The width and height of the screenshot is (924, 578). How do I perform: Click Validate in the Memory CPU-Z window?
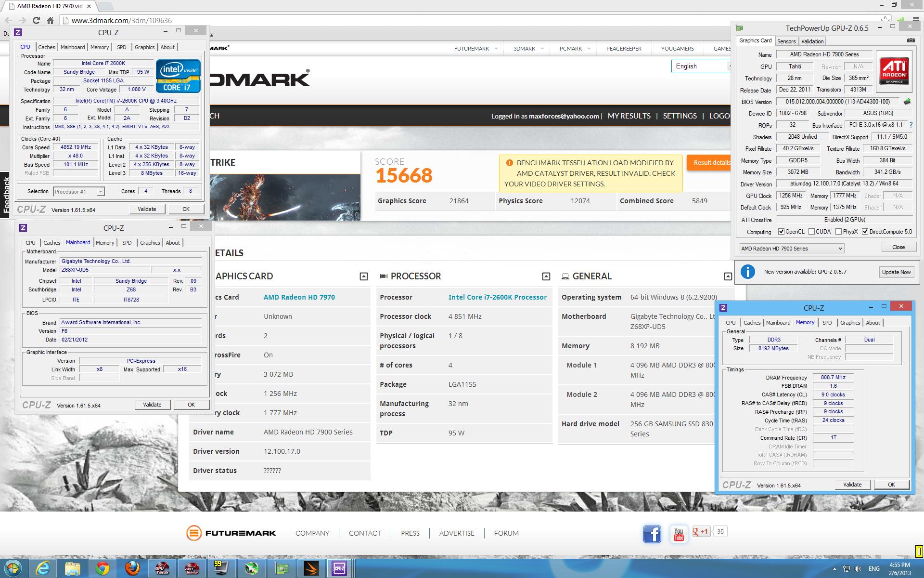point(852,485)
